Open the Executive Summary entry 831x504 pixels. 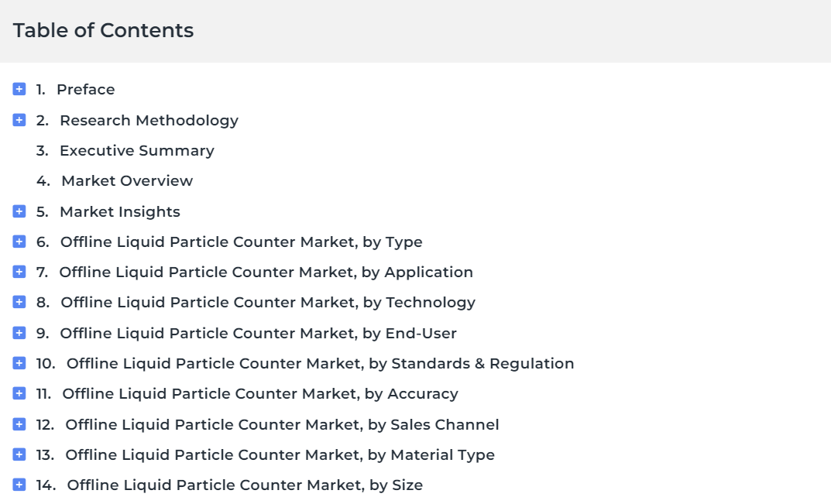137,151
